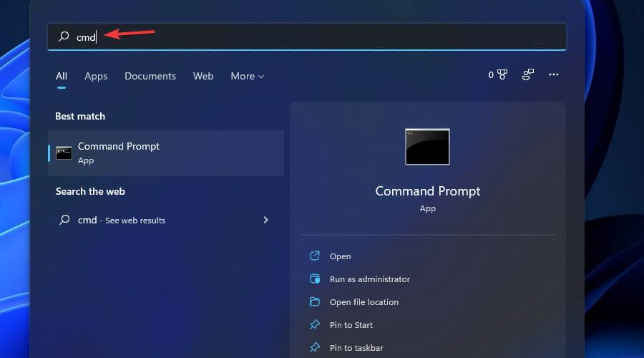Click the Run as administrator shield icon
The height and width of the screenshot is (358, 644).
pyautogui.click(x=315, y=279)
